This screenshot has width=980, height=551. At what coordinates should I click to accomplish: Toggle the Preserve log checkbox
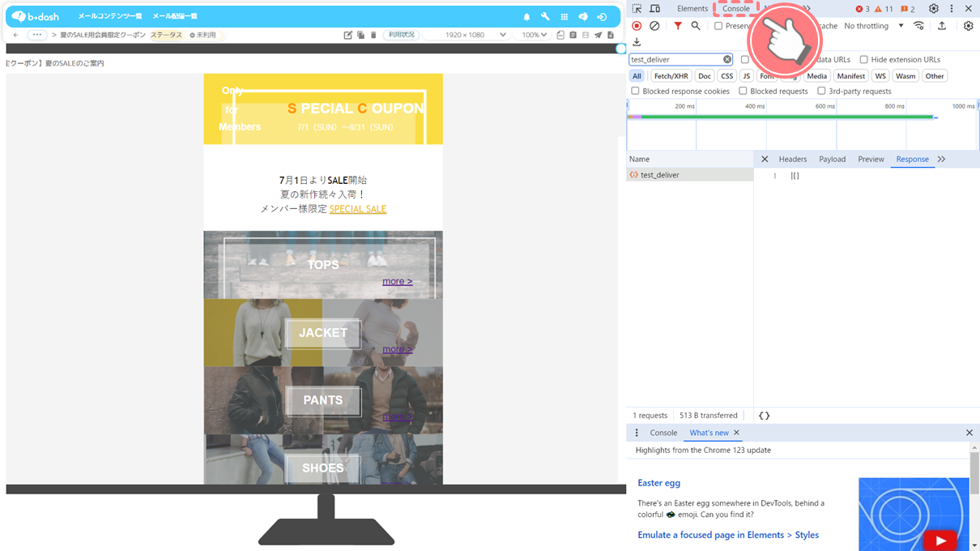click(x=718, y=26)
